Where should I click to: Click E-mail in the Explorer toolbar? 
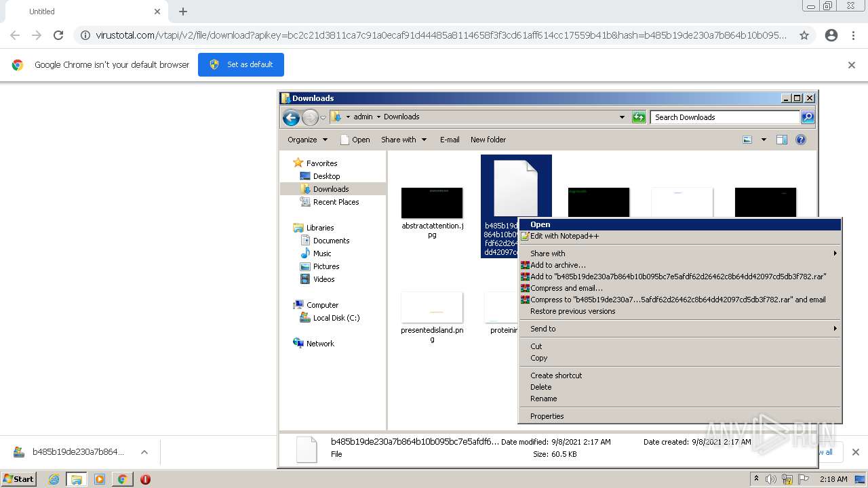[x=450, y=140]
